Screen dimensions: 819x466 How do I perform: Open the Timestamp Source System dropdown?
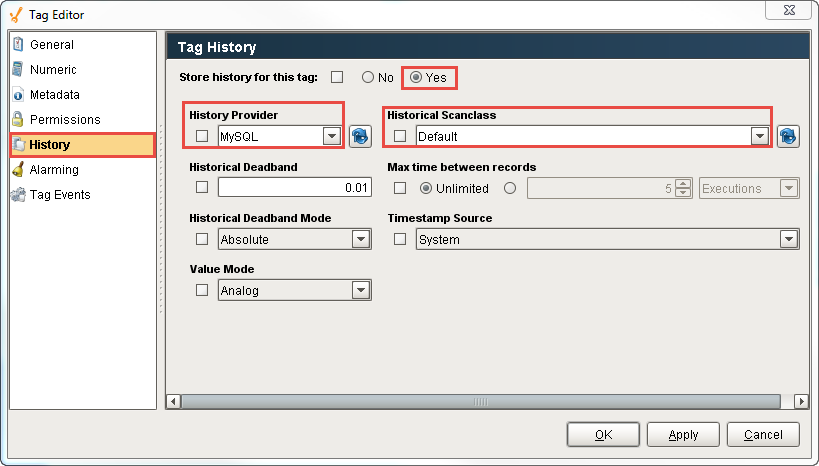(x=788, y=239)
